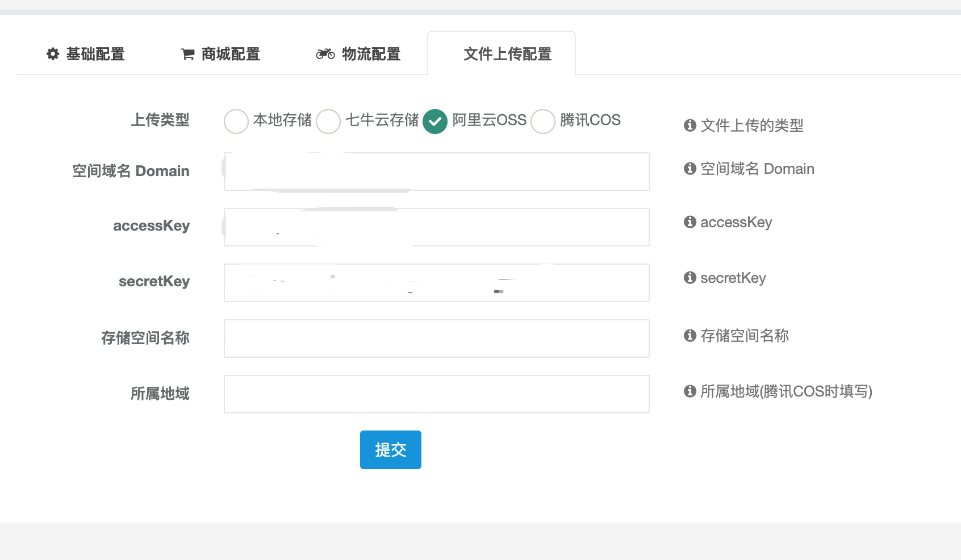Screen dimensions: 961x560
Task: Click info icon beside 所属地域(腾讯COS时填写)
Action: point(690,391)
